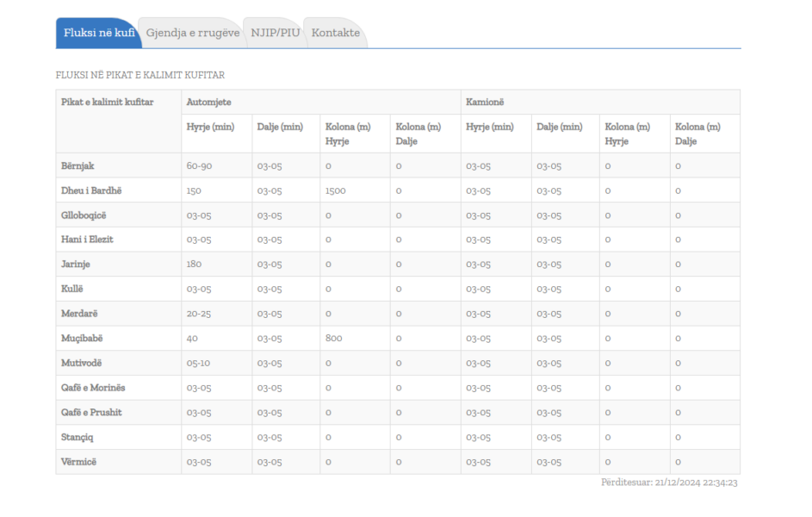The image size is (812, 517).
Task: Click the Përditësuar timestamp below the table
Action: pyautogui.click(x=668, y=483)
